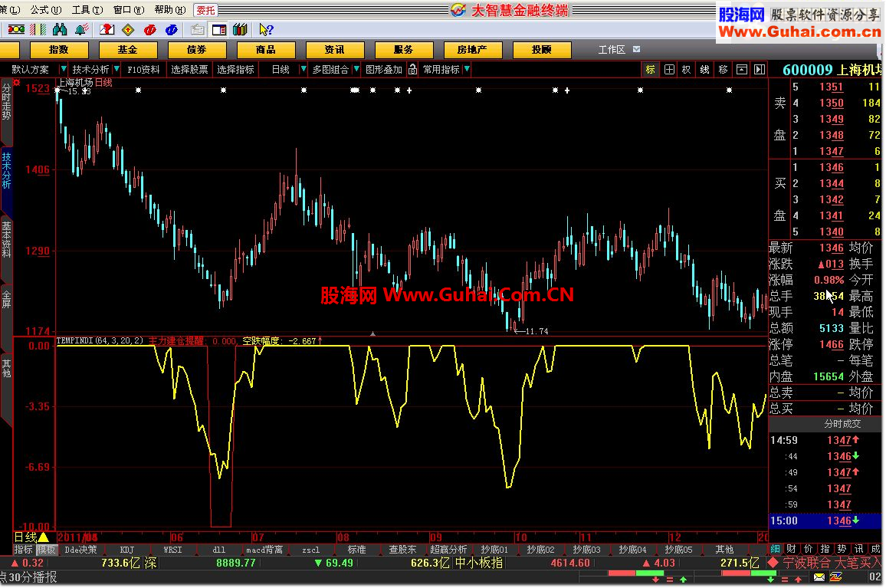Click 图形叠加 in the chart toolbar
This screenshot has width=886, height=588.
coord(384,70)
